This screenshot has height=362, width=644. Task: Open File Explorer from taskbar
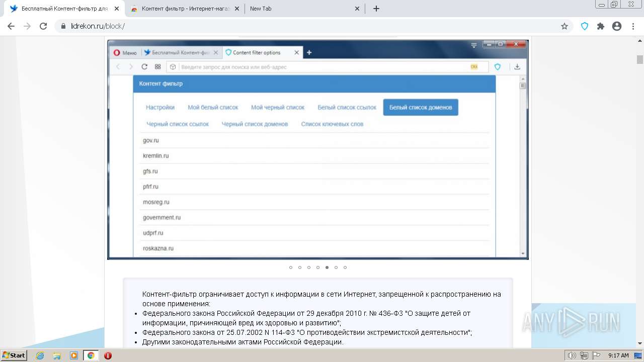[57, 355]
